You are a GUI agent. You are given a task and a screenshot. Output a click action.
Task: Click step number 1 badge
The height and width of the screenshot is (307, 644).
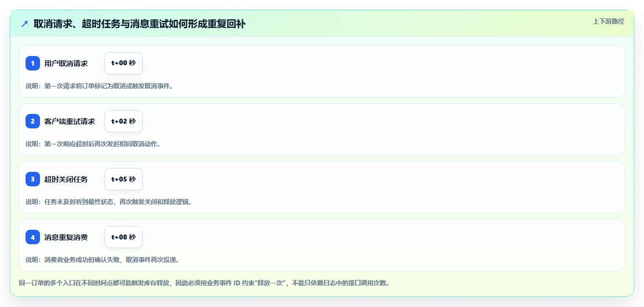pyautogui.click(x=33, y=63)
